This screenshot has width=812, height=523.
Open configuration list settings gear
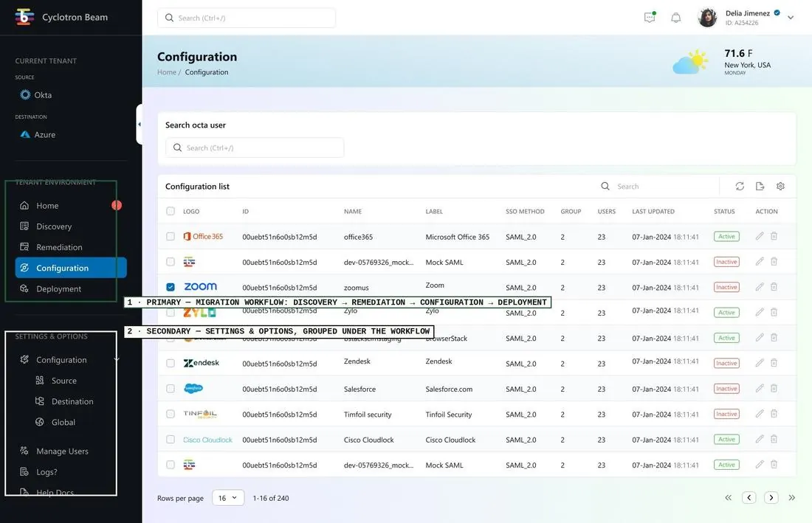tap(780, 186)
